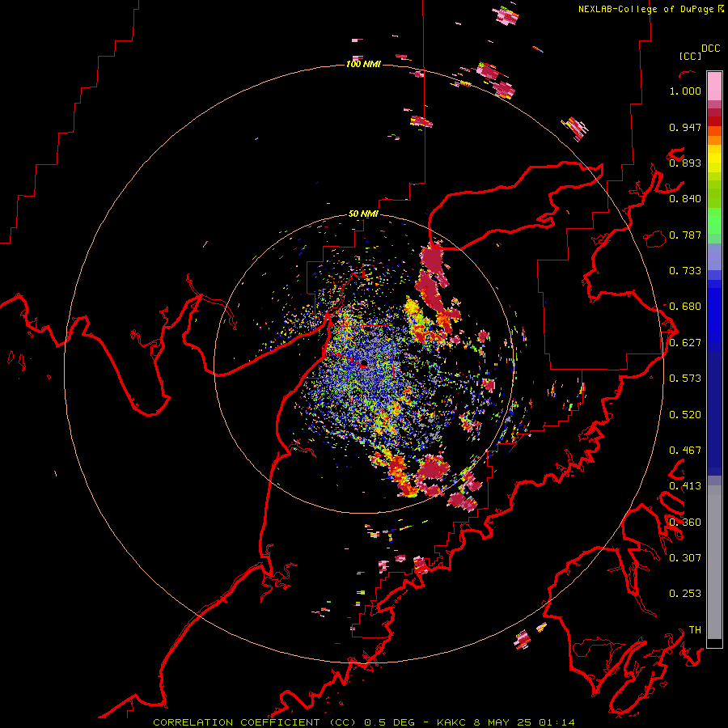Click the gray segment of the color bar
This screenshot has width=728, height=728.
coord(714,562)
